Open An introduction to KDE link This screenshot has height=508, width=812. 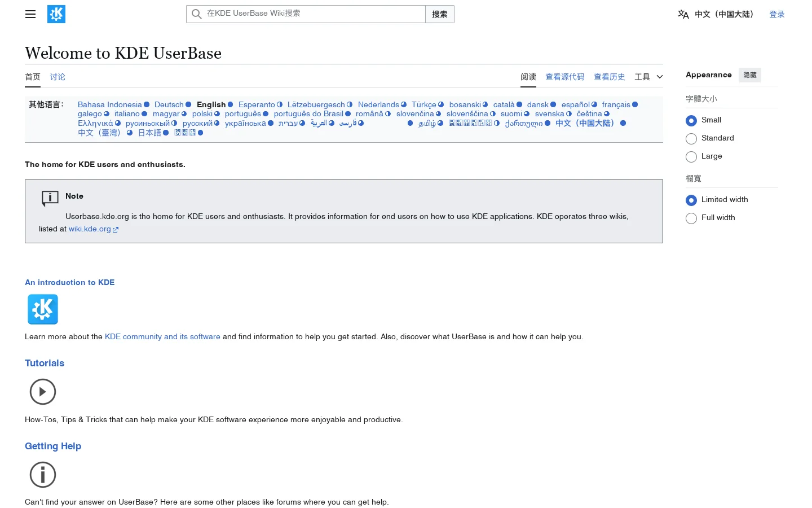click(70, 282)
